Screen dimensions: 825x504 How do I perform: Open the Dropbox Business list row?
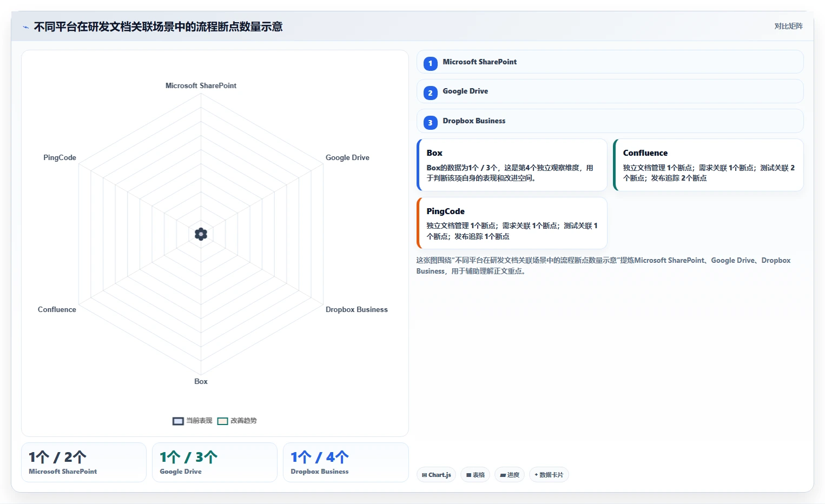[610, 121]
